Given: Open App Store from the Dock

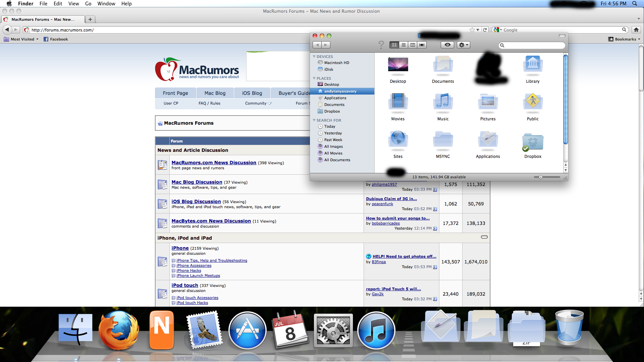Looking at the screenshot, I should coord(247,330).
